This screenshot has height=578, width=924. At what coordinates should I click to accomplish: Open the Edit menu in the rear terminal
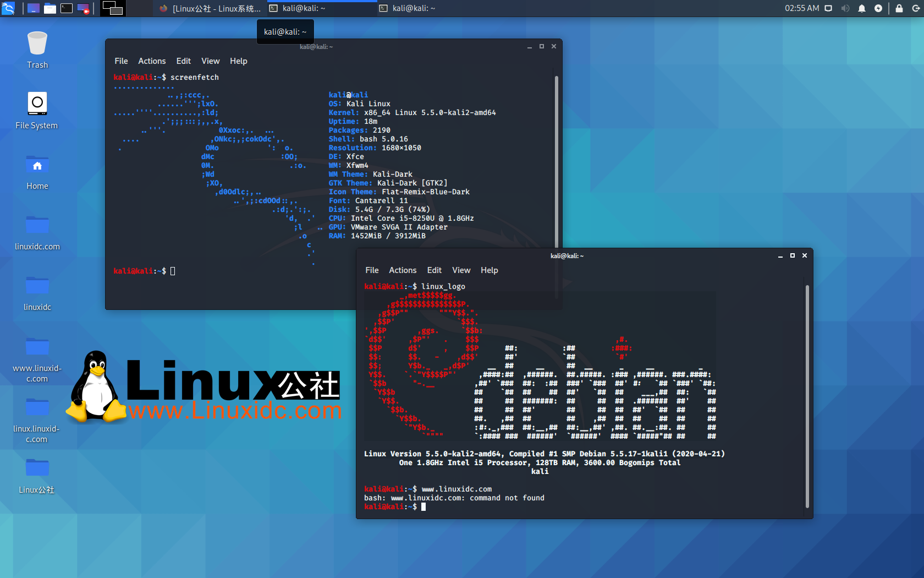click(183, 61)
